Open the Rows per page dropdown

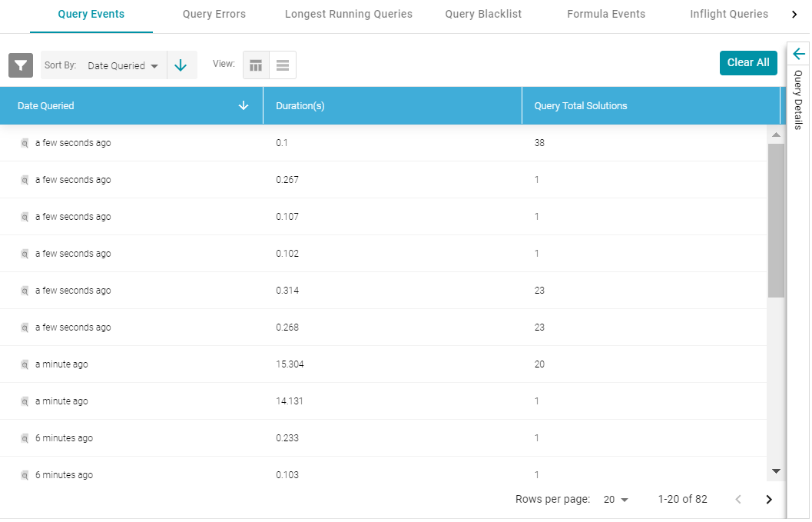tap(615, 499)
